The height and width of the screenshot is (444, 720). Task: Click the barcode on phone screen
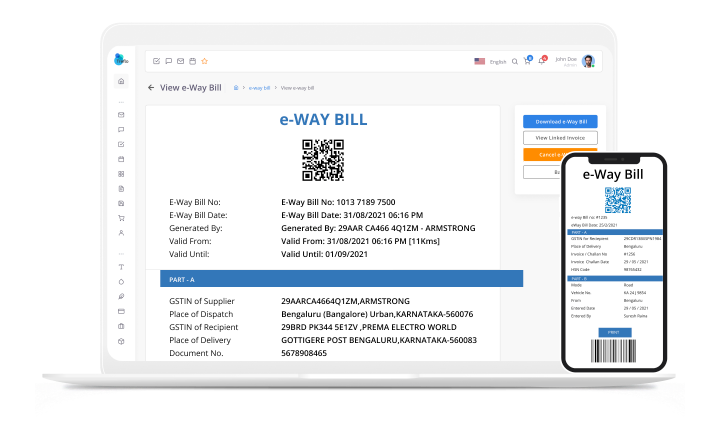(613, 351)
